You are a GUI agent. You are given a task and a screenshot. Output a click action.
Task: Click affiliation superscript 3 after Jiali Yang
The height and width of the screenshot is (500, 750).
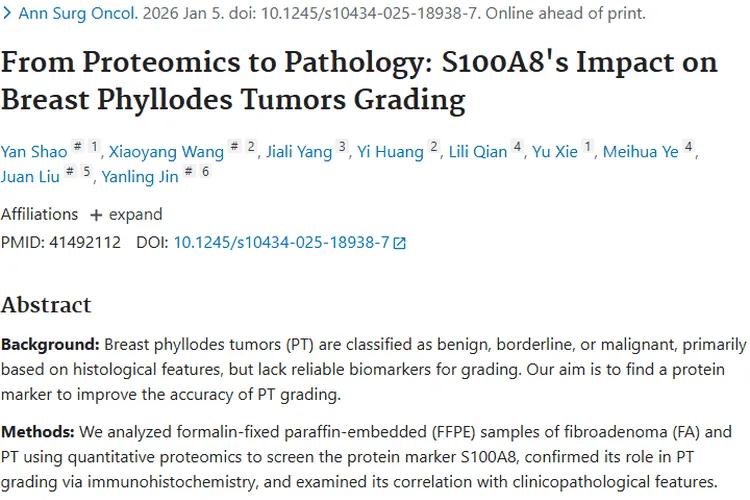[342, 147]
